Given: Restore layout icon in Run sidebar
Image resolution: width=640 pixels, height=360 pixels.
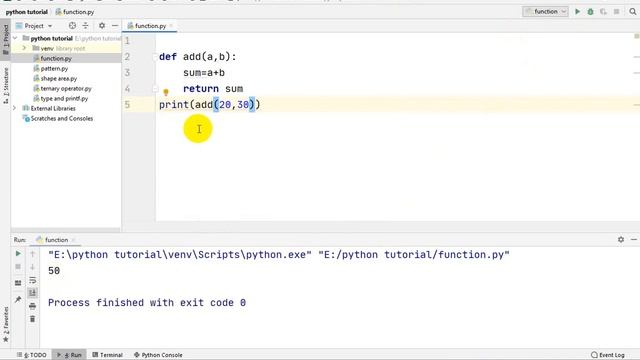Looking at the screenshot, I should [x=18, y=283].
